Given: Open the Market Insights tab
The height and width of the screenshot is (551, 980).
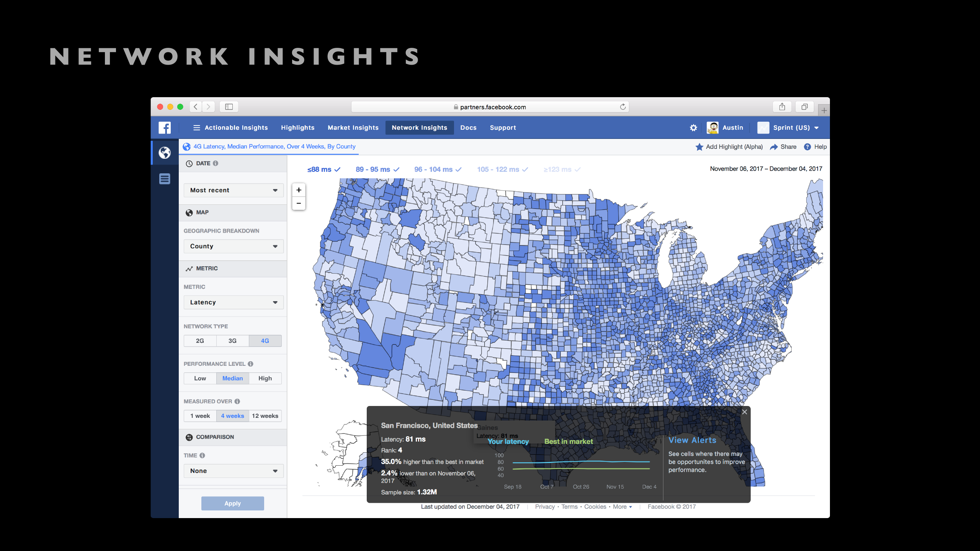Looking at the screenshot, I should coord(353,128).
